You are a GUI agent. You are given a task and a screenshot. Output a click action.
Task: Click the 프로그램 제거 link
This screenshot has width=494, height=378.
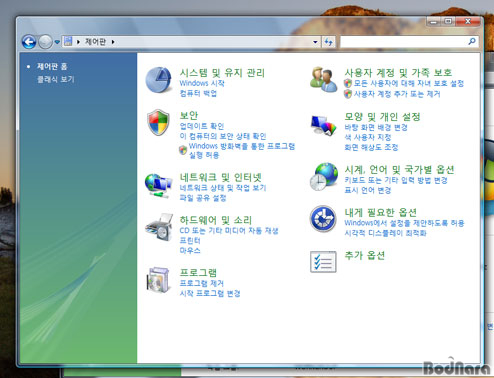202,283
